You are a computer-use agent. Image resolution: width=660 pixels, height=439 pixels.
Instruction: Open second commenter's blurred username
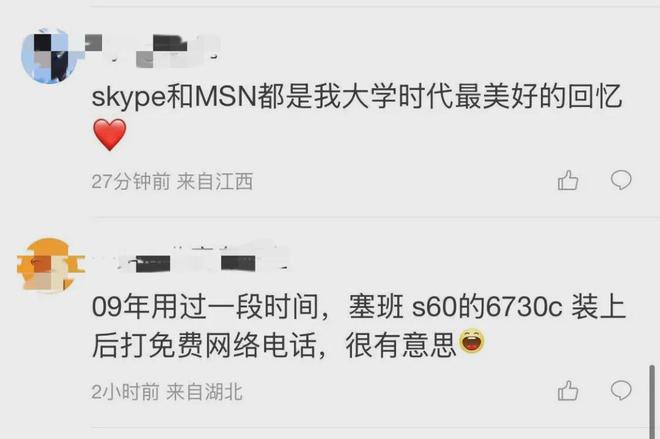(202, 261)
